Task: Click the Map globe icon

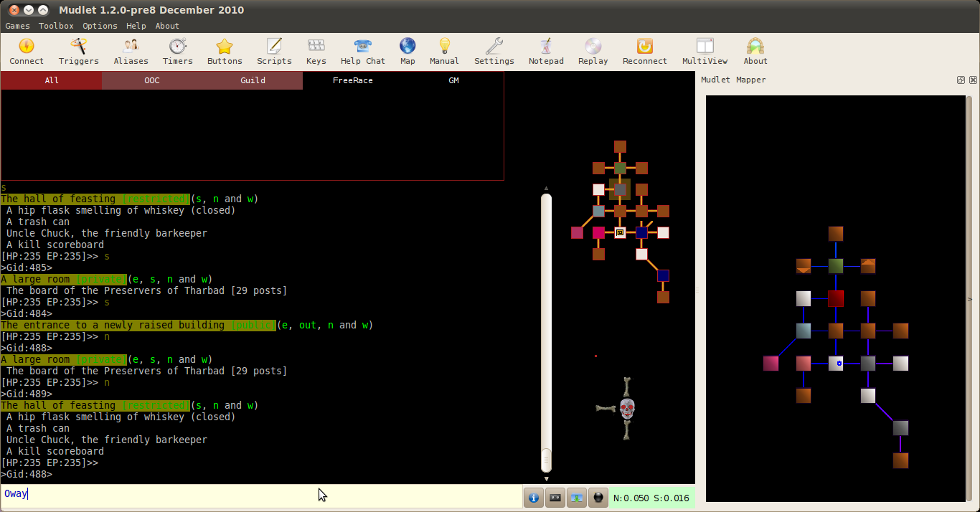Action: pyautogui.click(x=407, y=52)
